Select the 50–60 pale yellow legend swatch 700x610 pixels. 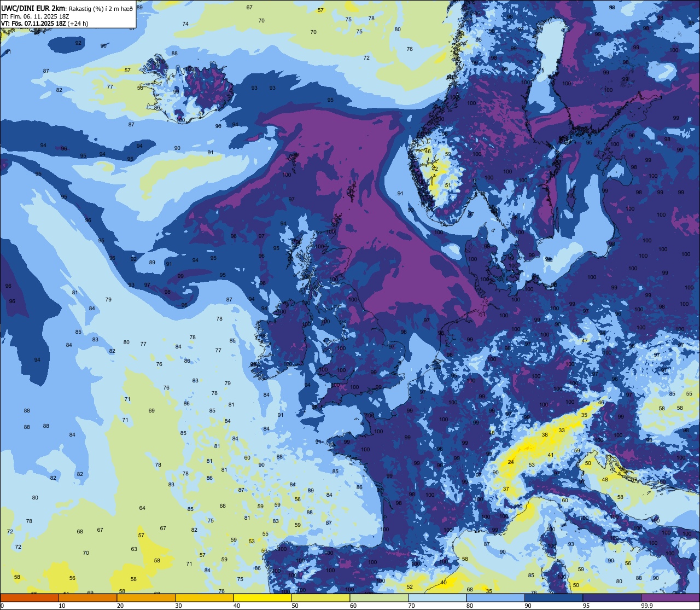320,597
